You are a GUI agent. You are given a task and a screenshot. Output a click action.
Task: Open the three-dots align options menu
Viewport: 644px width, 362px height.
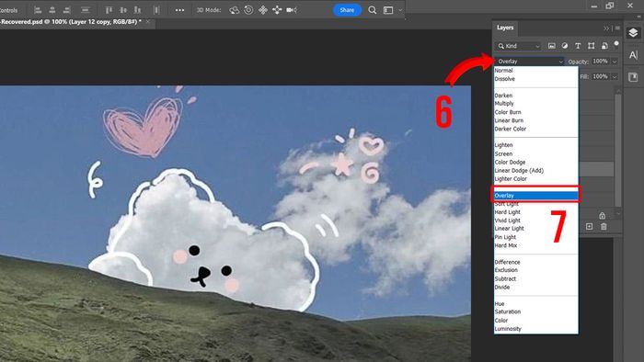click(x=179, y=10)
